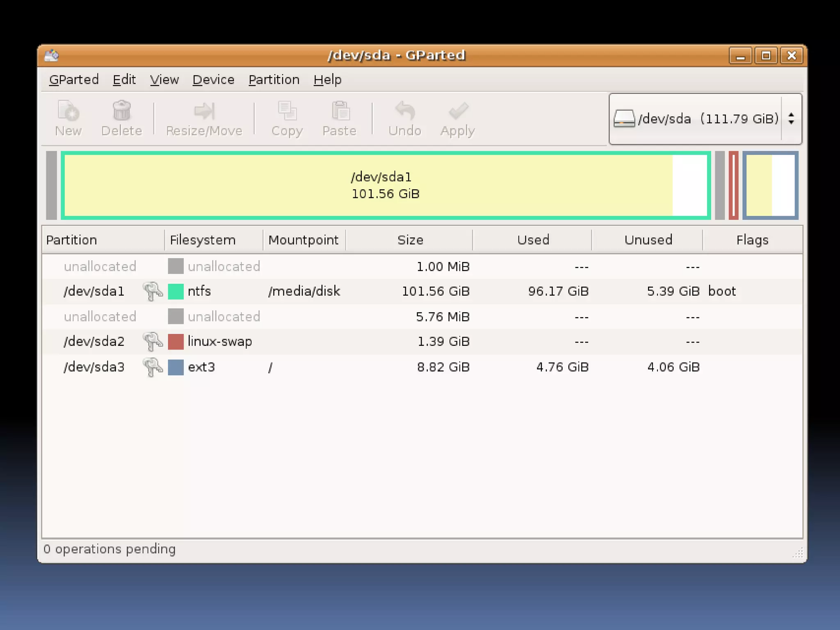Click the Copy partition icon
840x630 pixels.
tap(287, 112)
